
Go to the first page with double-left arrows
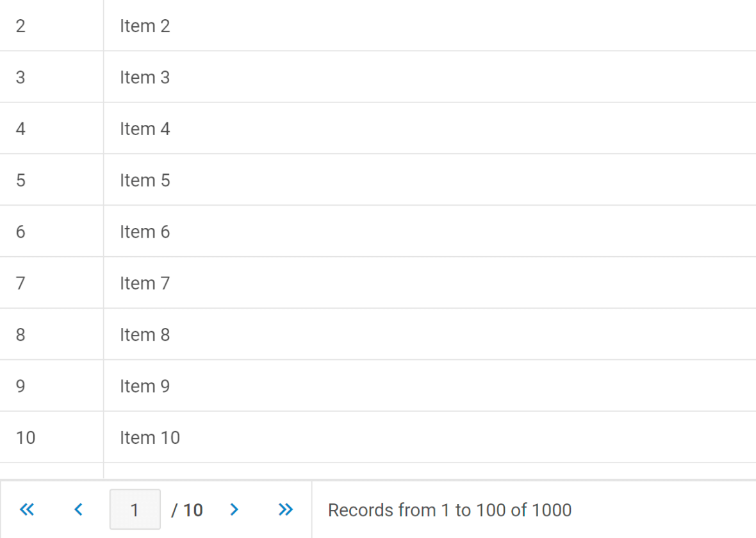click(27, 510)
